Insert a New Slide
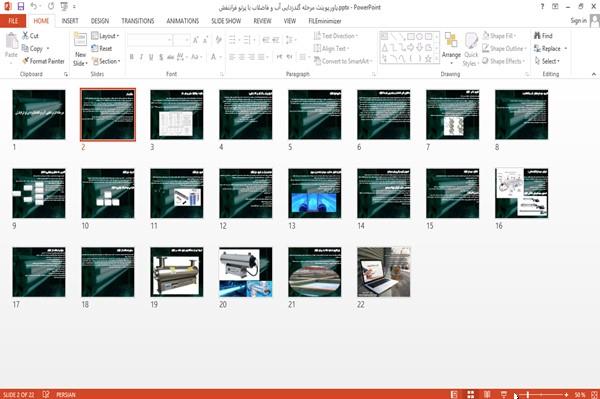Screen dimensions: 600x399 click(80, 49)
